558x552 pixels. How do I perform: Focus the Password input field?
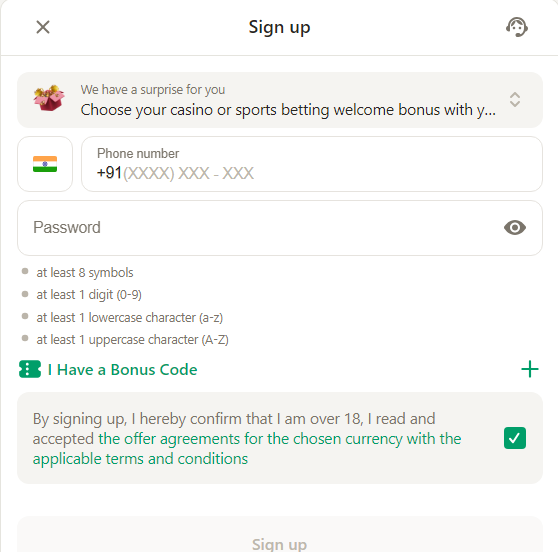[280, 228]
